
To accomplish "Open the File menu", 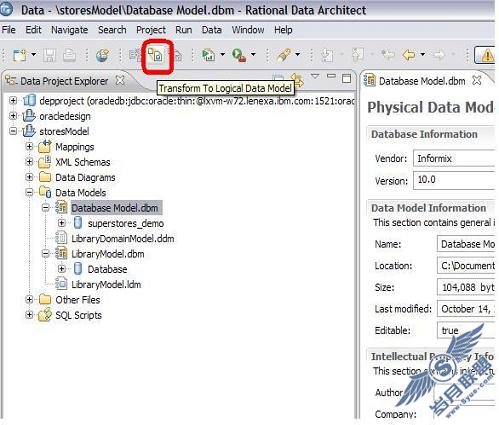I will click(9, 30).
